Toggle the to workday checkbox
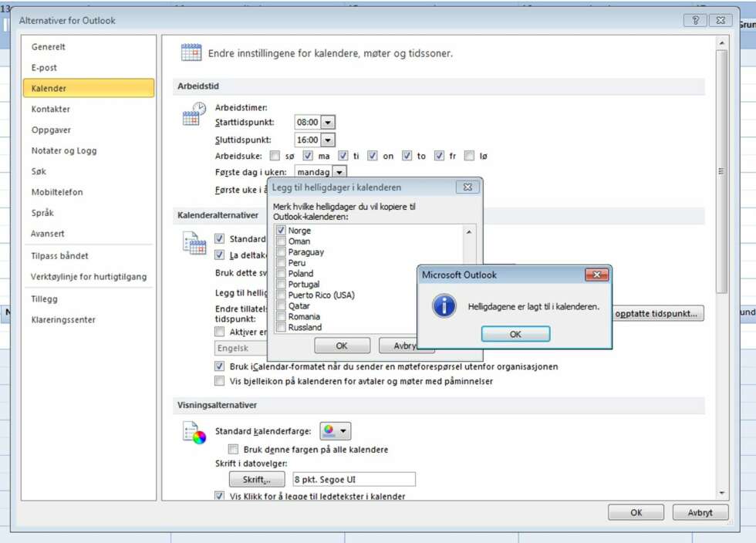The height and width of the screenshot is (543, 756). tap(407, 155)
